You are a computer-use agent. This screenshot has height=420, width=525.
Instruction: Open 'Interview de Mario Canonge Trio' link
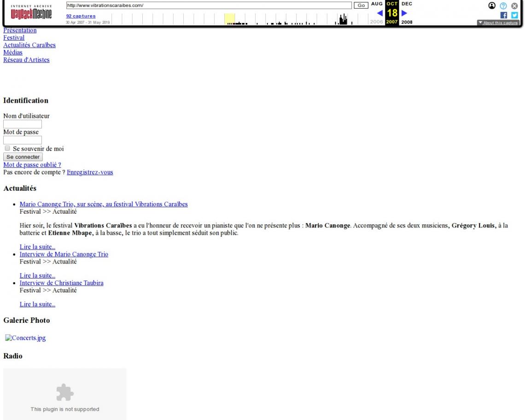64,254
